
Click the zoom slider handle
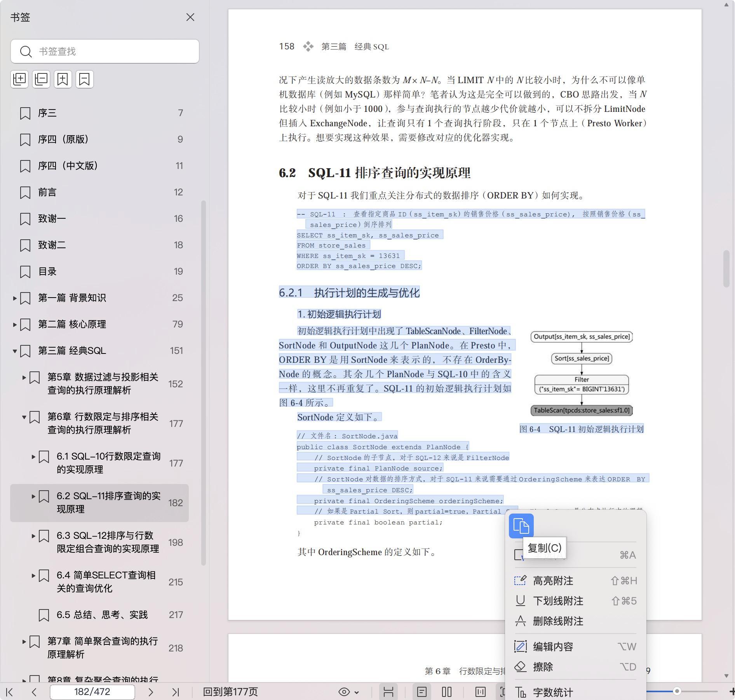[677, 691]
